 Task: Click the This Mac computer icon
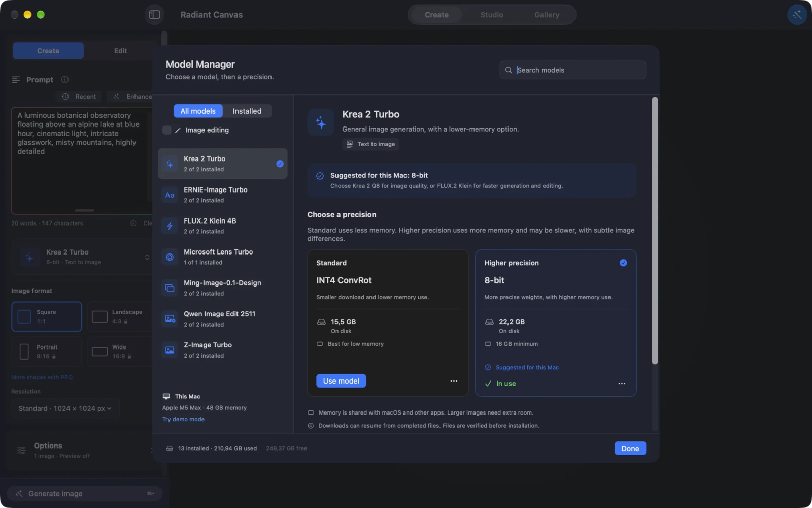166,396
